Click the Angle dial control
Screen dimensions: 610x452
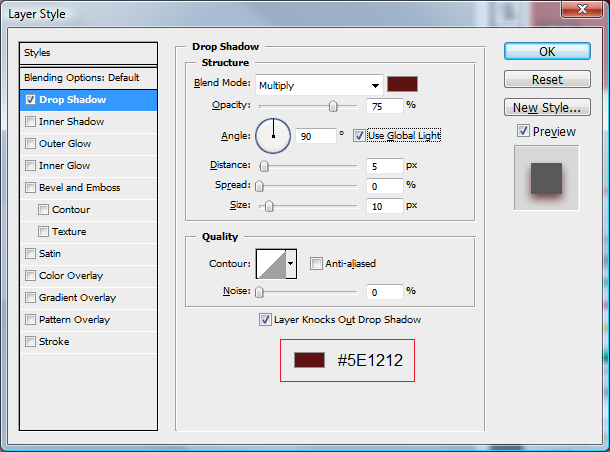(273, 136)
